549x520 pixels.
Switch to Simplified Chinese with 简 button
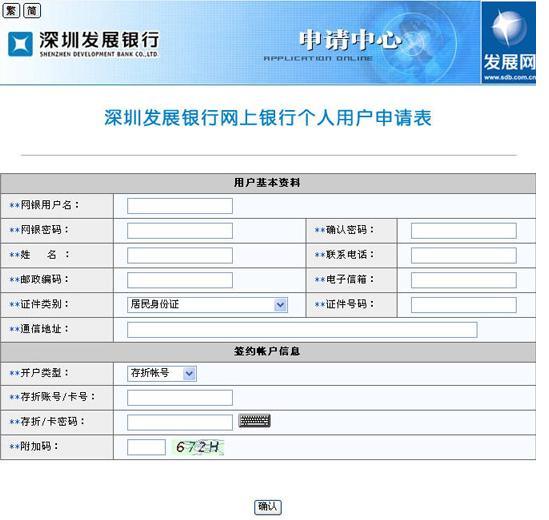click(32, 11)
